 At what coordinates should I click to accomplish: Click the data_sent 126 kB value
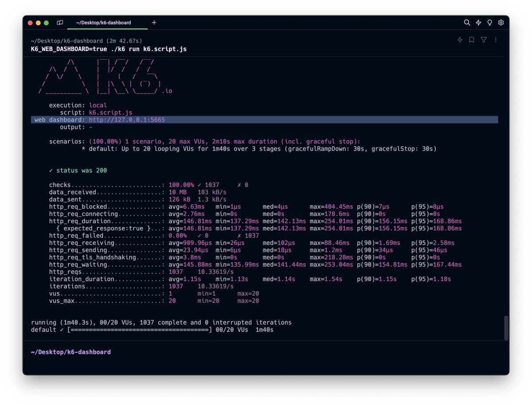coord(180,199)
